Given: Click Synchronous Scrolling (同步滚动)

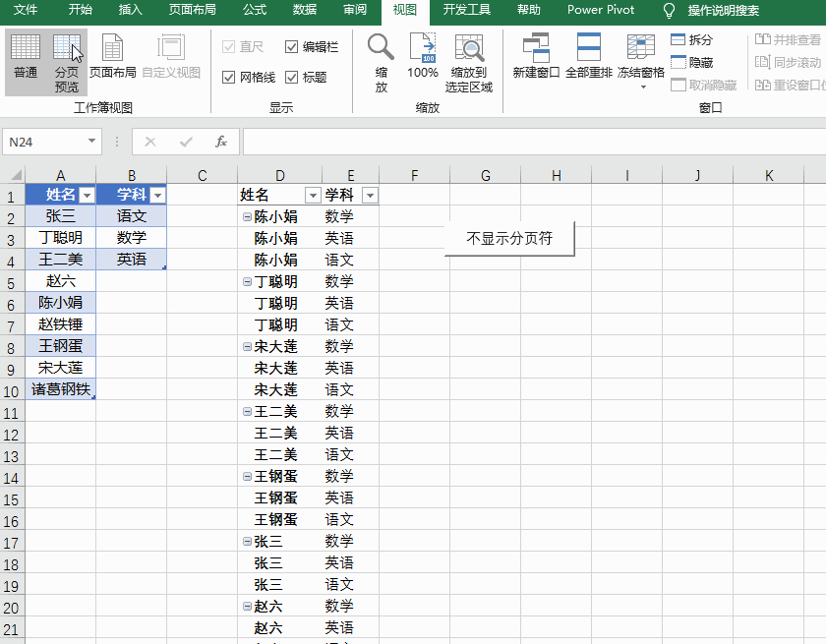Looking at the screenshot, I should [788, 62].
